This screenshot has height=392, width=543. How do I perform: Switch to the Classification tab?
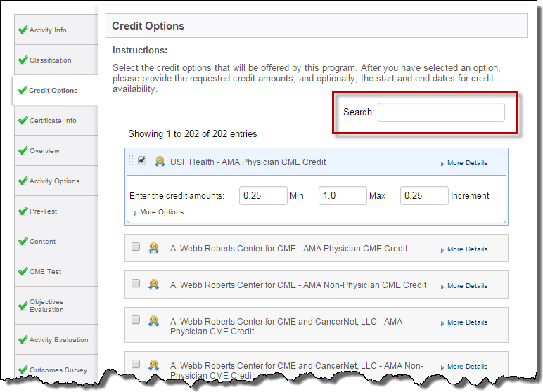[56, 60]
